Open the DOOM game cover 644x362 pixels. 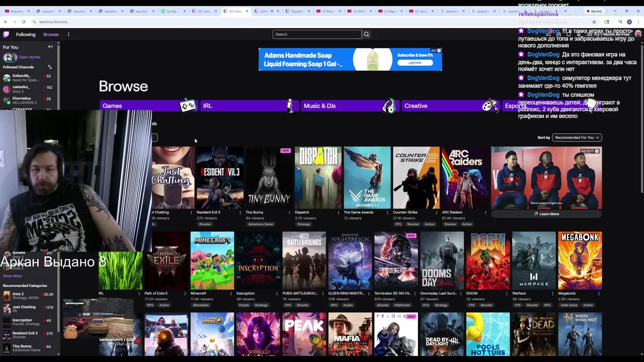(488, 260)
